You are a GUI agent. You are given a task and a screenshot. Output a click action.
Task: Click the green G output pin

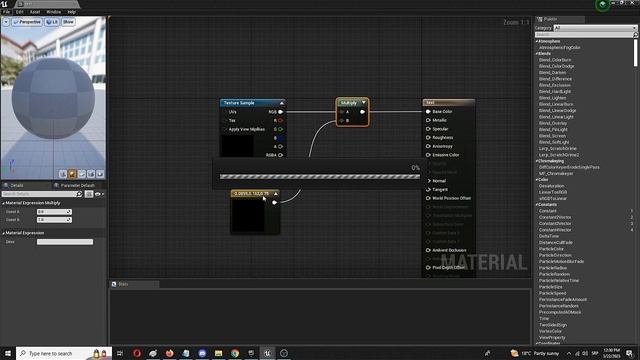[x=280, y=129]
